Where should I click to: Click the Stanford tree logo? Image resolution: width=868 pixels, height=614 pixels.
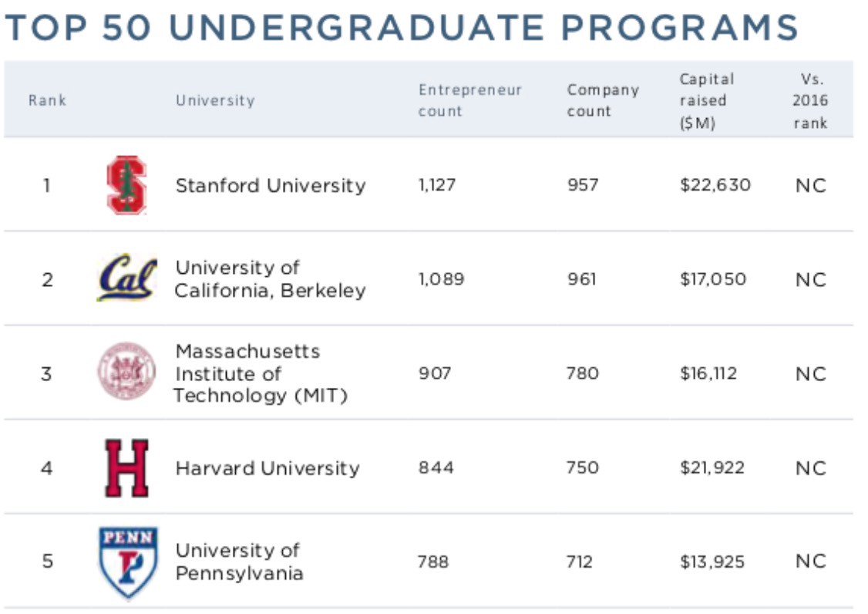click(126, 185)
